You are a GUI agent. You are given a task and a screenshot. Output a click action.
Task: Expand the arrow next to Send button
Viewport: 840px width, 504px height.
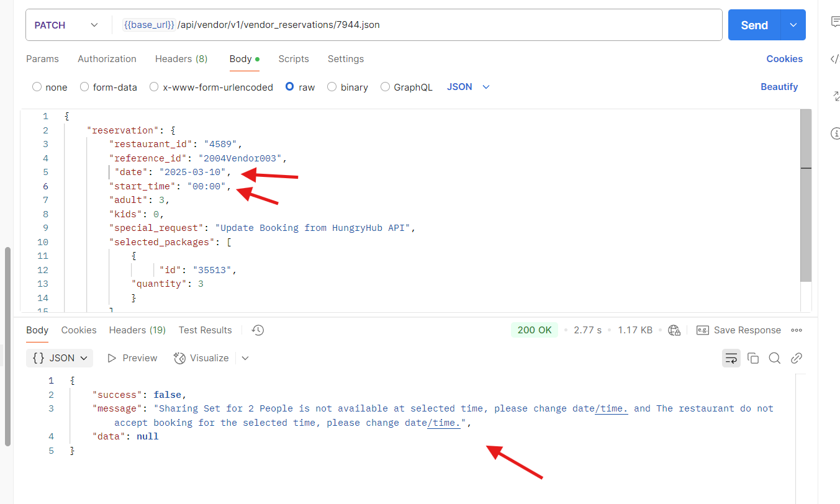(x=793, y=25)
